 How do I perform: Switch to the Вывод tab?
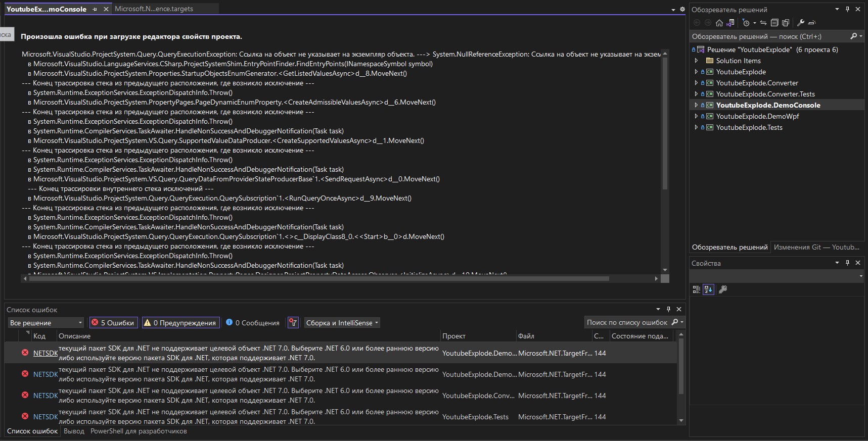click(74, 431)
